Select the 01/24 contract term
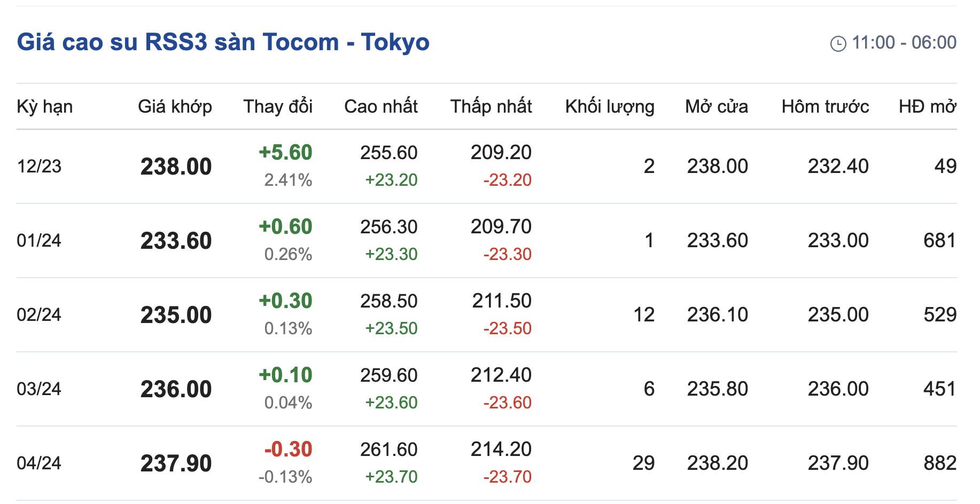 tap(39, 240)
